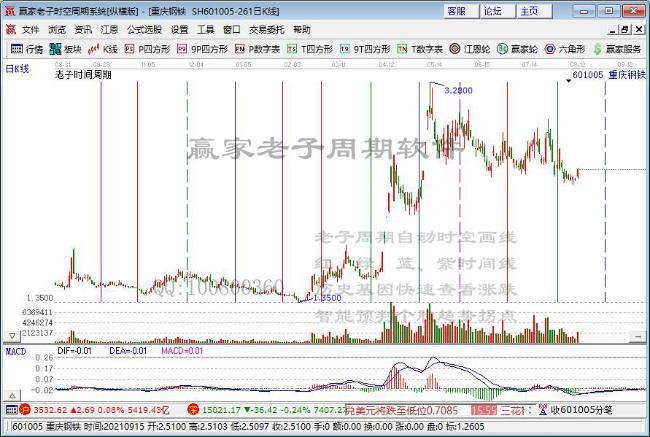
Task: Click the 3.2800 high price label
Action: point(458,90)
